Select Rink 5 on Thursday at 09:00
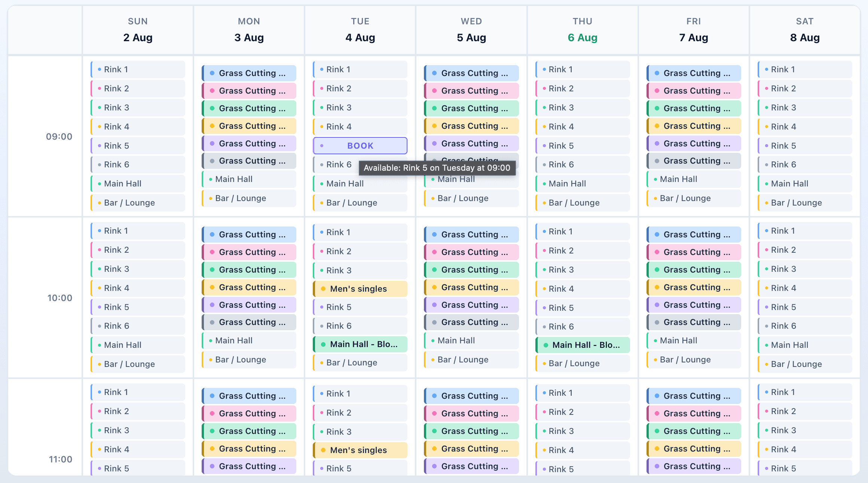 (x=583, y=146)
